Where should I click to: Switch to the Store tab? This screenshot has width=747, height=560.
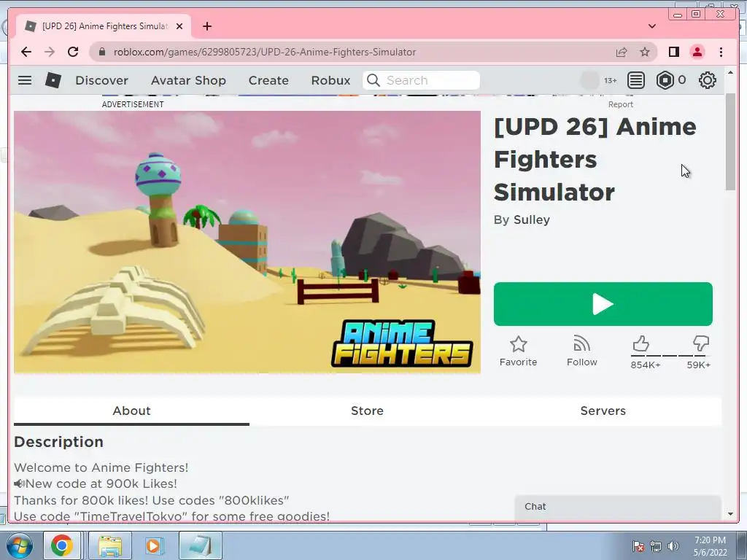(368, 411)
